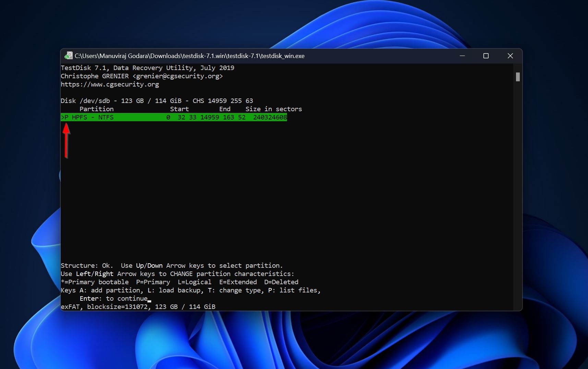Click the 'L=Logical' legend entry
Image resolution: width=588 pixels, height=369 pixels.
[194, 282]
